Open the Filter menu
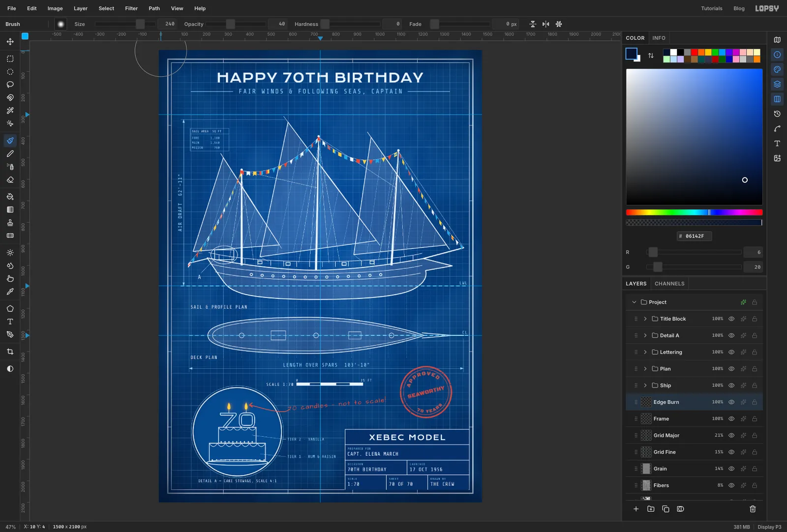 [131, 8]
